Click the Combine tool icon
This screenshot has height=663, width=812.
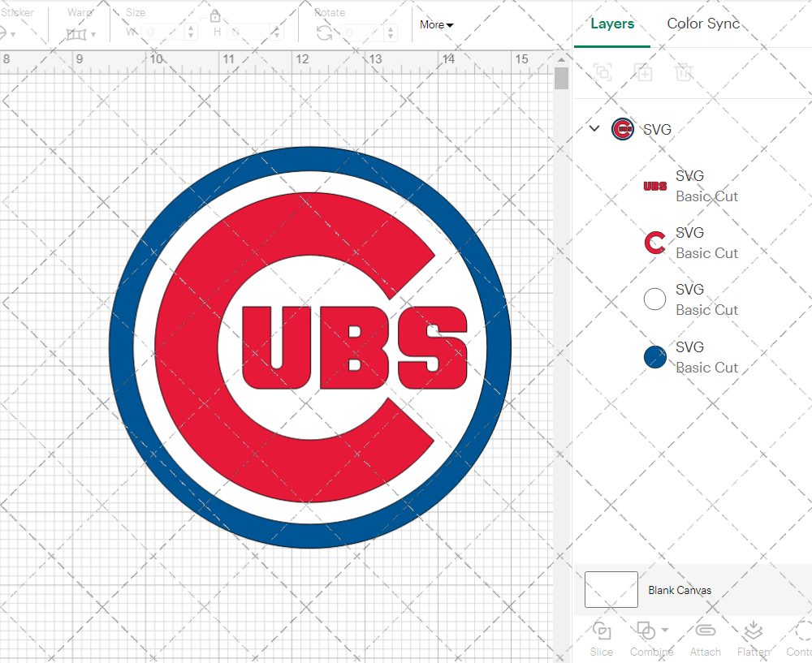click(x=646, y=631)
